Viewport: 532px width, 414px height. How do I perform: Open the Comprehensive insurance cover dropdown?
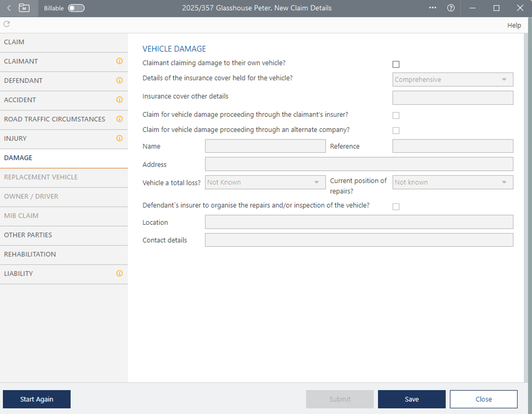pyautogui.click(x=452, y=80)
